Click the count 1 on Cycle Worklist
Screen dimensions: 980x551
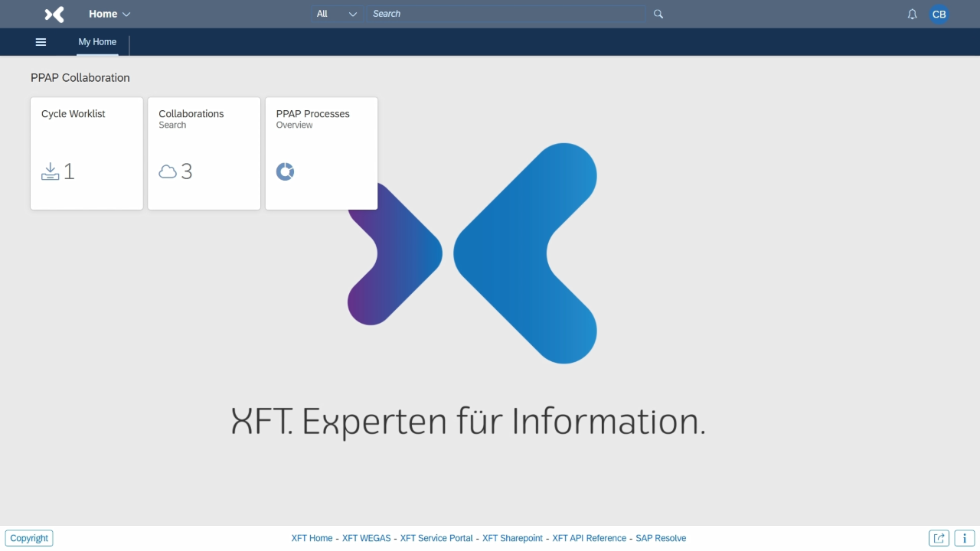click(x=69, y=171)
